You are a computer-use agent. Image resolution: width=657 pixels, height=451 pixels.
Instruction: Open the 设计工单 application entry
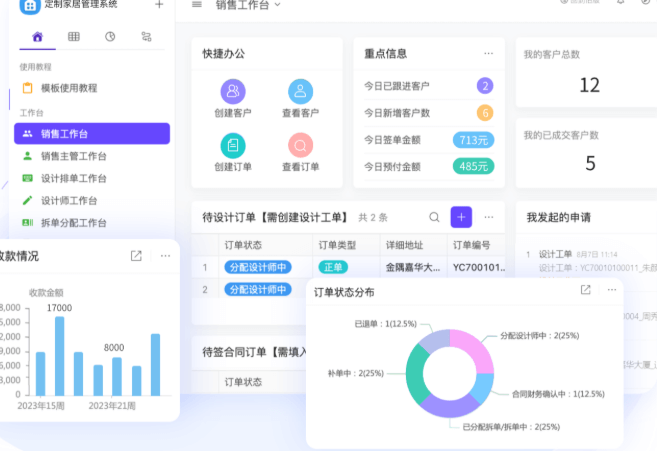click(555, 254)
